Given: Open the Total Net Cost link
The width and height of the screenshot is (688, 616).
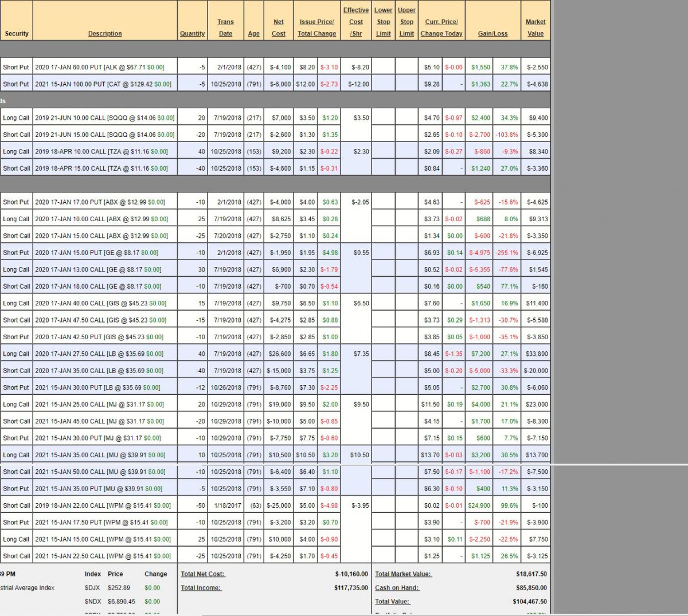Looking at the screenshot, I should 203,574.
